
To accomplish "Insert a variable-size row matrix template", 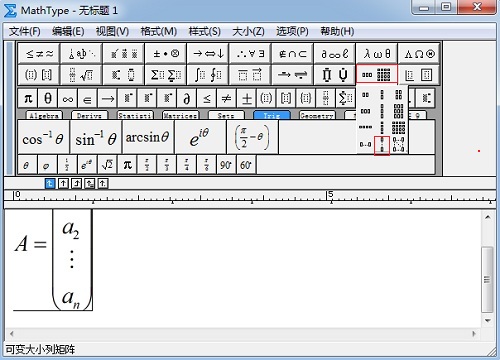I will pos(366,145).
